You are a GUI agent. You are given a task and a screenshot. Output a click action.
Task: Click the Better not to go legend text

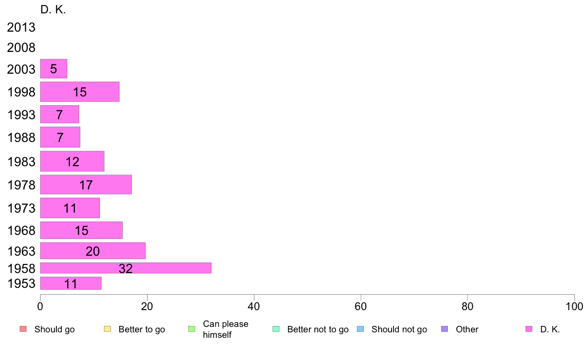pos(318,329)
